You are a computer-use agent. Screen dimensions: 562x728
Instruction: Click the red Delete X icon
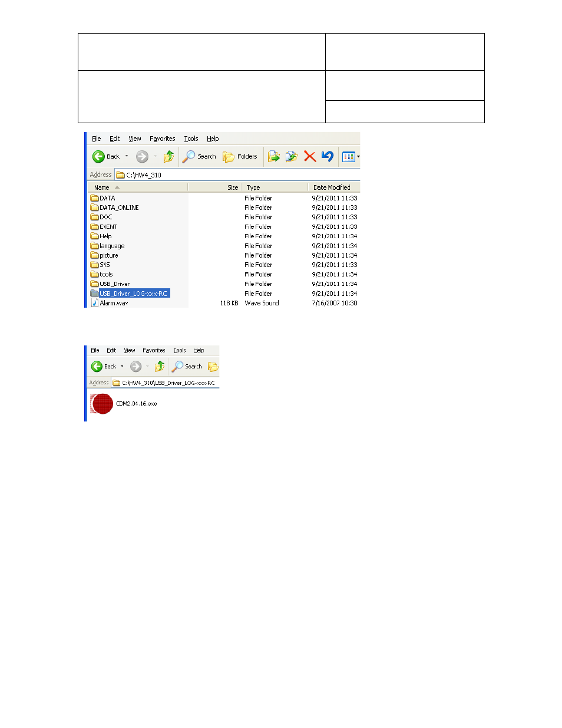click(310, 157)
